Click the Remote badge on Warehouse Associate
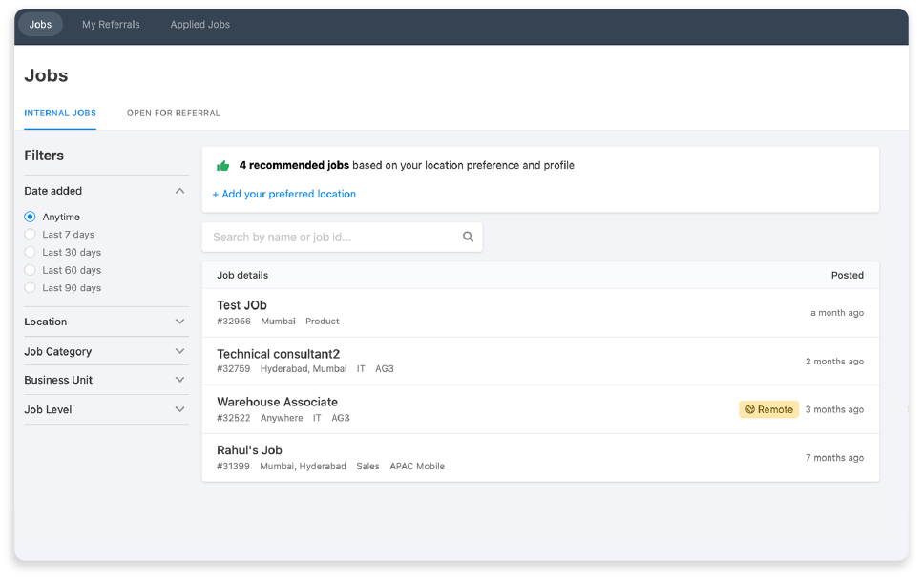 (x=768, y=410)
